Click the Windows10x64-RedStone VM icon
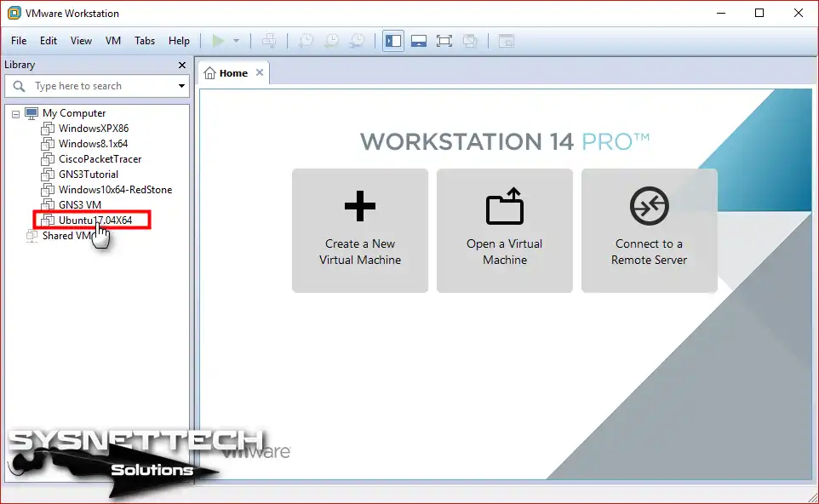The width and height of the screenshot is (819, 504). point(48,189)
